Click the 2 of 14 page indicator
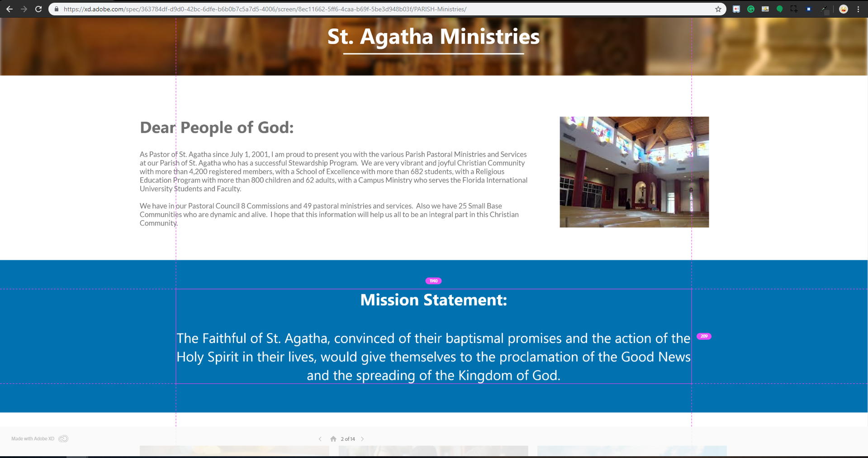 348,439
